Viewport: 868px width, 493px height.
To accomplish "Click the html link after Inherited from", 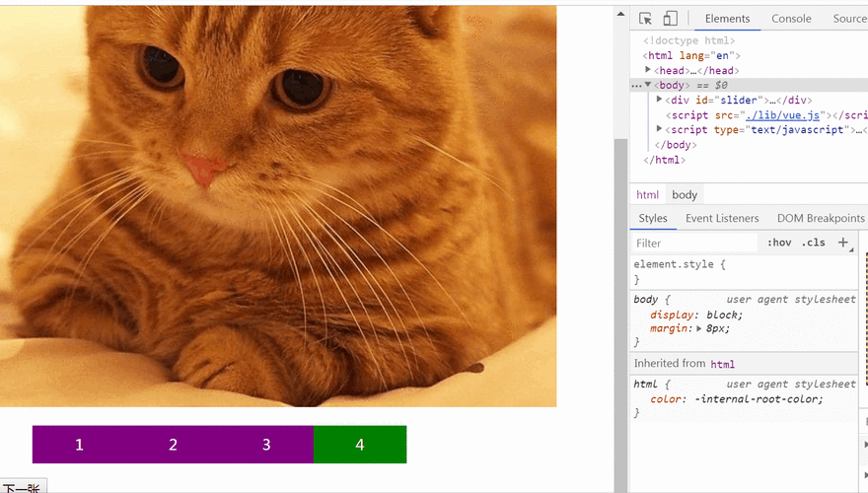I will click(x=722, y=364).
